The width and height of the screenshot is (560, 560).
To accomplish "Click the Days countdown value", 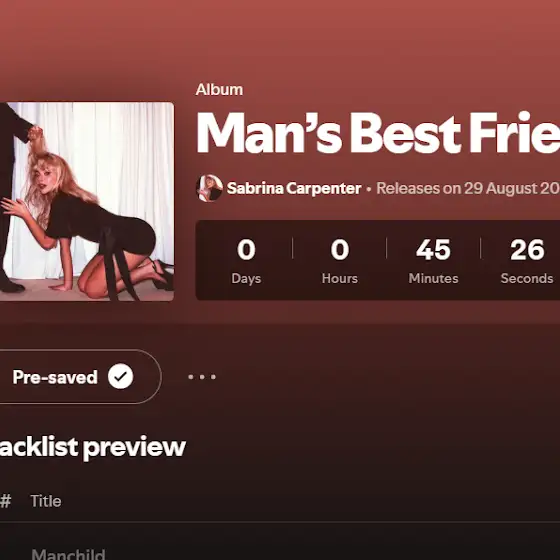I will (x=246, y=249).
